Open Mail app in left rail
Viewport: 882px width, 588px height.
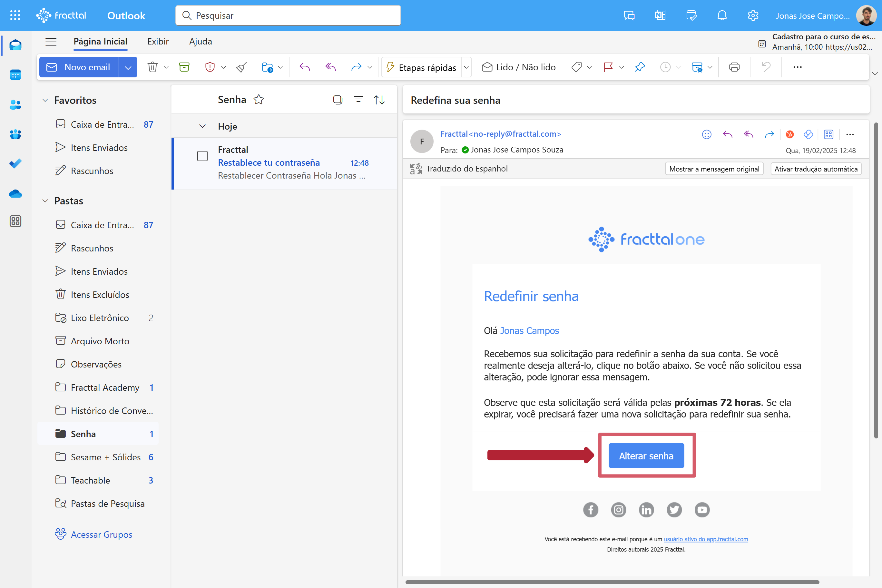click(x=15, y=45)
